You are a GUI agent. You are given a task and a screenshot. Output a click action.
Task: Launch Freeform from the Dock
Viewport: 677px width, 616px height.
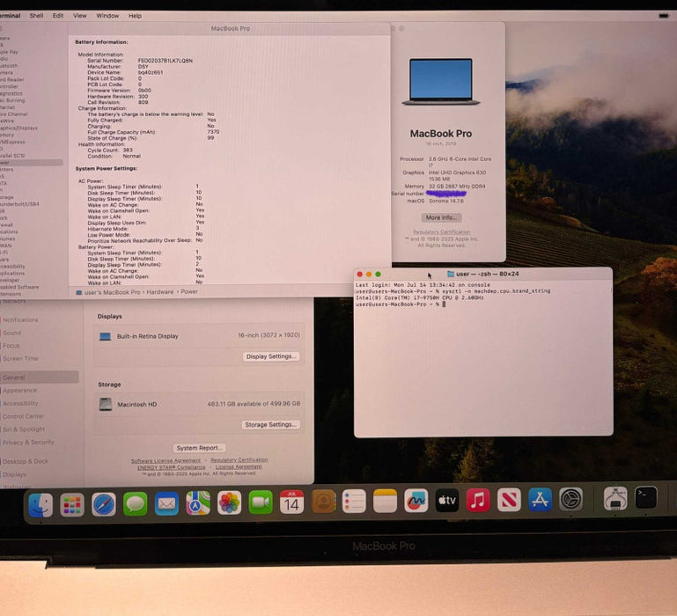pyautogui.click(x=416, y=501)
